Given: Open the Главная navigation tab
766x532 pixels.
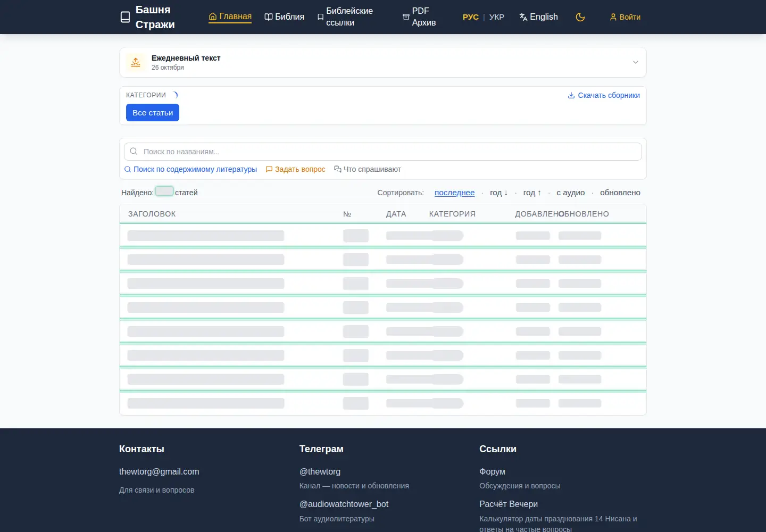Looking at the screenshot, I should tap(230, 16).
